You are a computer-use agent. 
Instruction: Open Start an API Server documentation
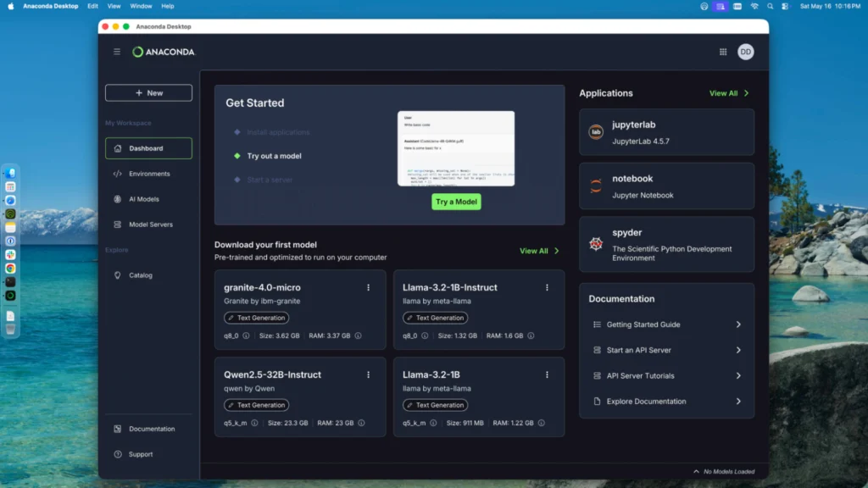666,350
